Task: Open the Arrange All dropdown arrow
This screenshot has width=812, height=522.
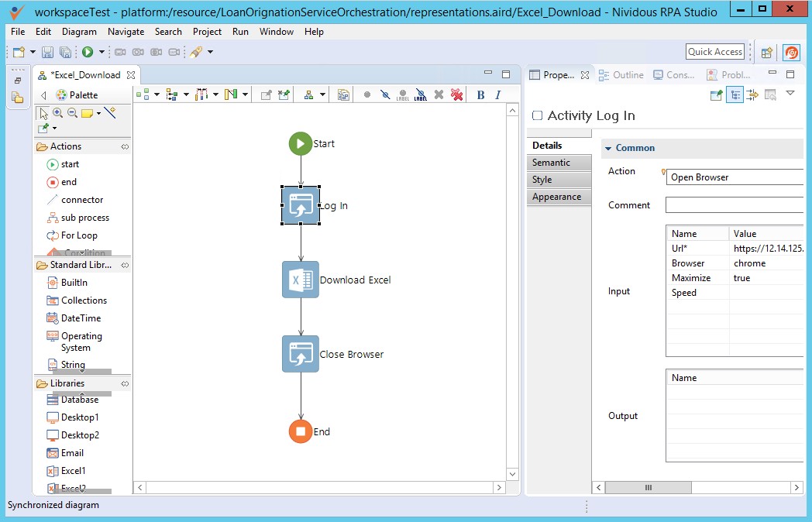Action: point(157,94)
